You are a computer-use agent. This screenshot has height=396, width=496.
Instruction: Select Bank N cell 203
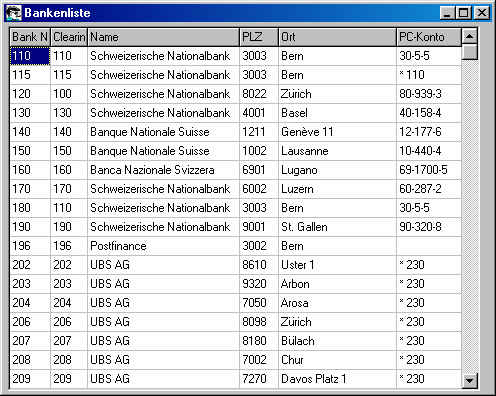point(30,284)
